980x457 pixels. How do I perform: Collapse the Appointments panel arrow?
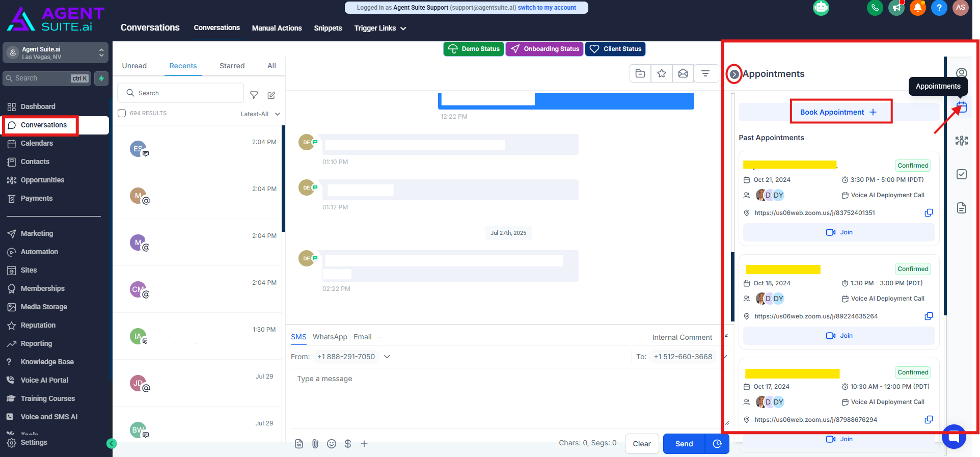(734, 74)
